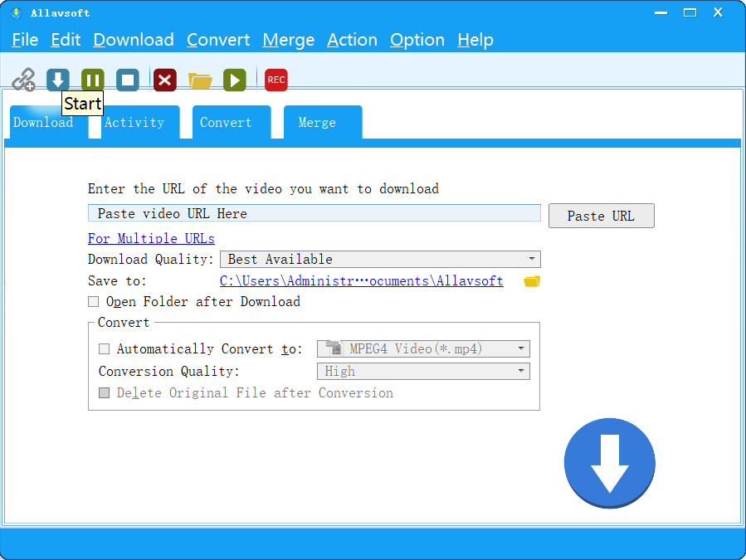The width and height of the screenshot is (746, 560).
Task: Click the link chain icon on the toolbar
Action: (23, 79)
